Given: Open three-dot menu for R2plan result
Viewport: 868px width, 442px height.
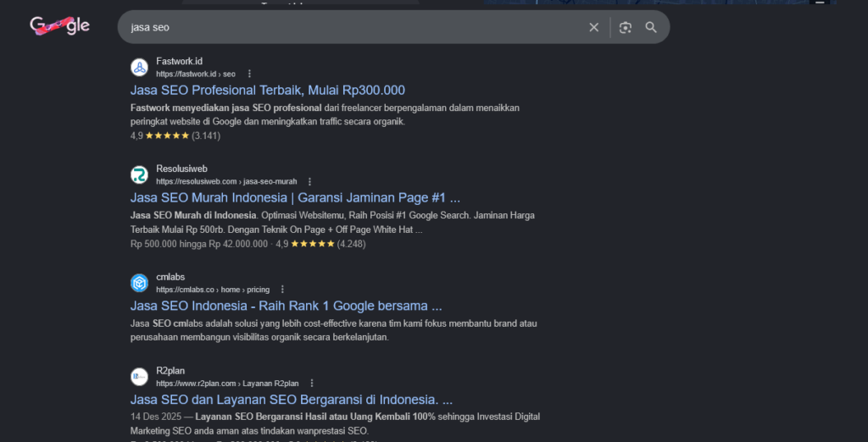Looking at the screenshot, I should pos(312,383).
